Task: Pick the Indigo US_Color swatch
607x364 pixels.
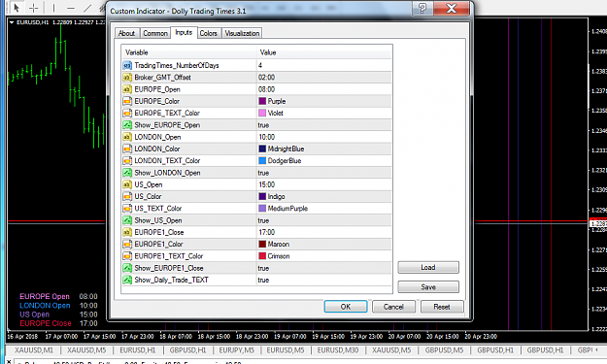Action: (262, 196)
